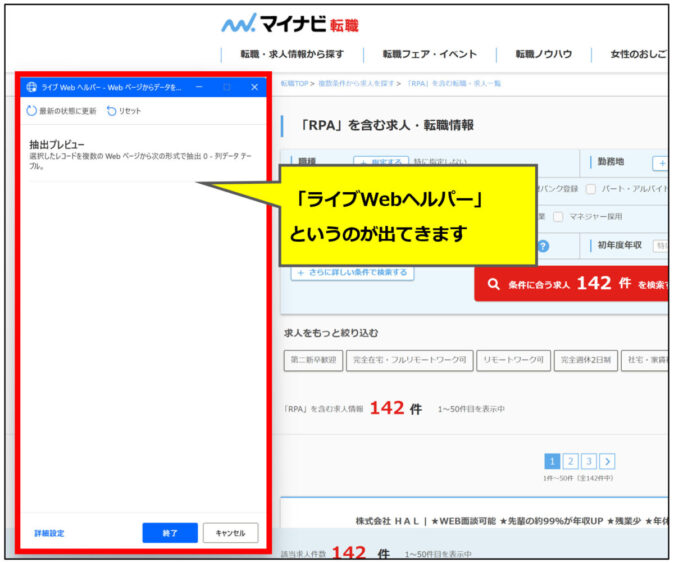The image size is (674, 563).
Task: Select 完全週休2日制 filter tag
Action: tap(585, 360)
